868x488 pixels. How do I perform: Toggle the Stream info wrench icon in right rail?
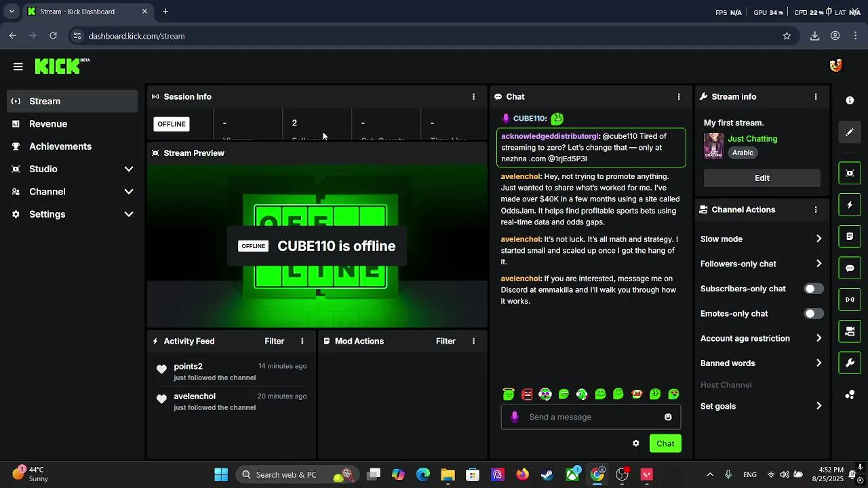coord(850,363)
